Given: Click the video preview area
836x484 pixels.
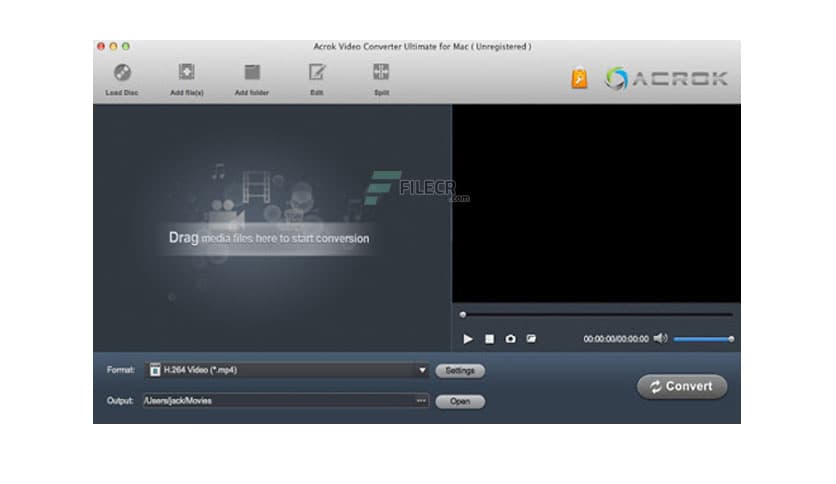Looking at the screenshot, I should pyautogui.click(x=596, y=204).
